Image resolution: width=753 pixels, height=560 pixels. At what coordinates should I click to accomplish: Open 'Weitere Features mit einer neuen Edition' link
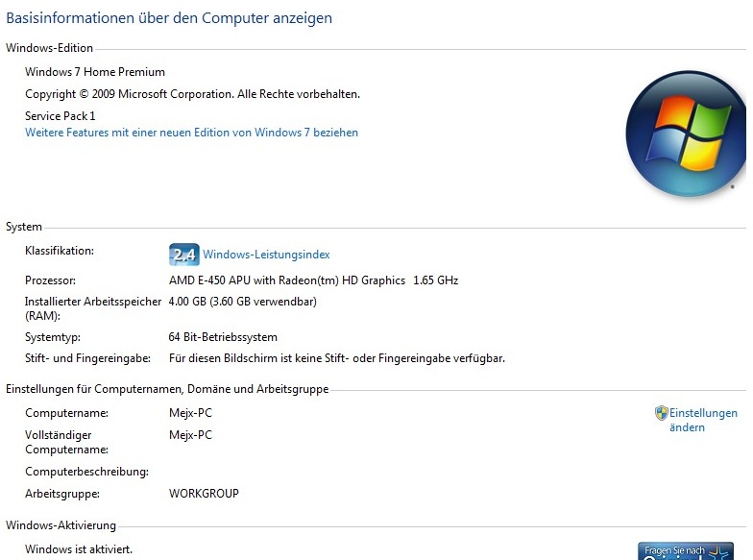(x=192, y=133)
